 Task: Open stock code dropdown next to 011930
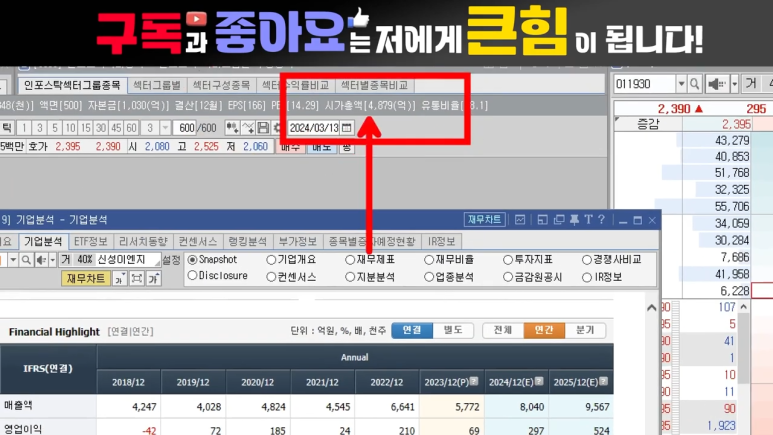click(681, 84)
